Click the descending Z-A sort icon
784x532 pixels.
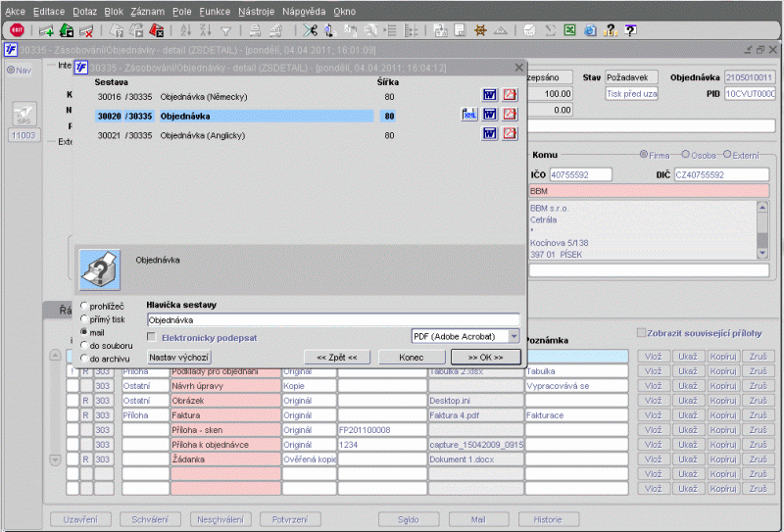[206, 30]
